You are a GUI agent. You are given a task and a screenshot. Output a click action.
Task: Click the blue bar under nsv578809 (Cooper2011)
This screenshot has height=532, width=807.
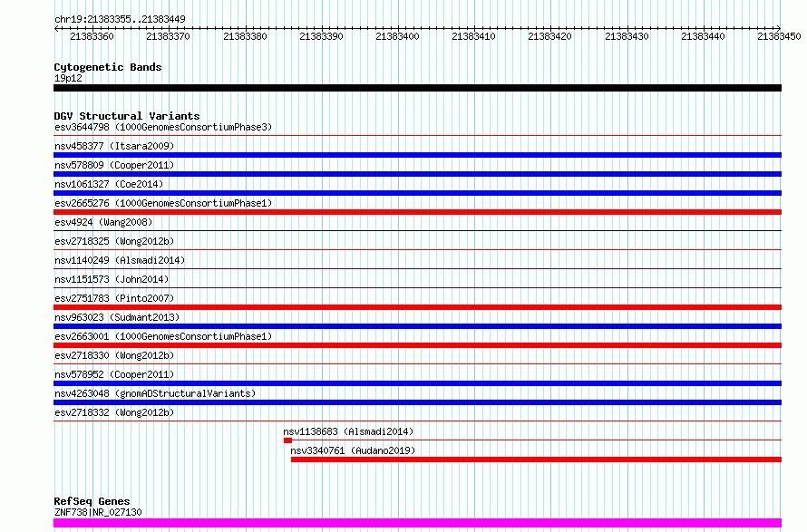pyautogui.click(x=417, y=174)
